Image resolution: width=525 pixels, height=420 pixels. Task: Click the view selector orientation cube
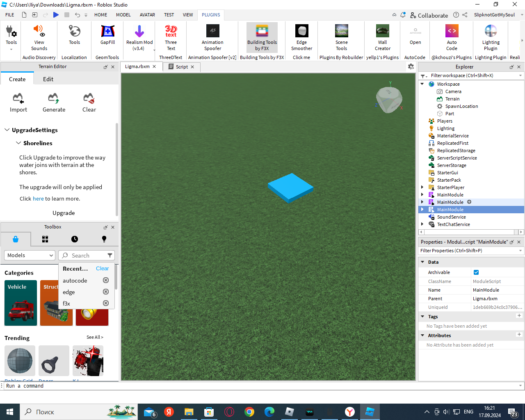[389, 100]
